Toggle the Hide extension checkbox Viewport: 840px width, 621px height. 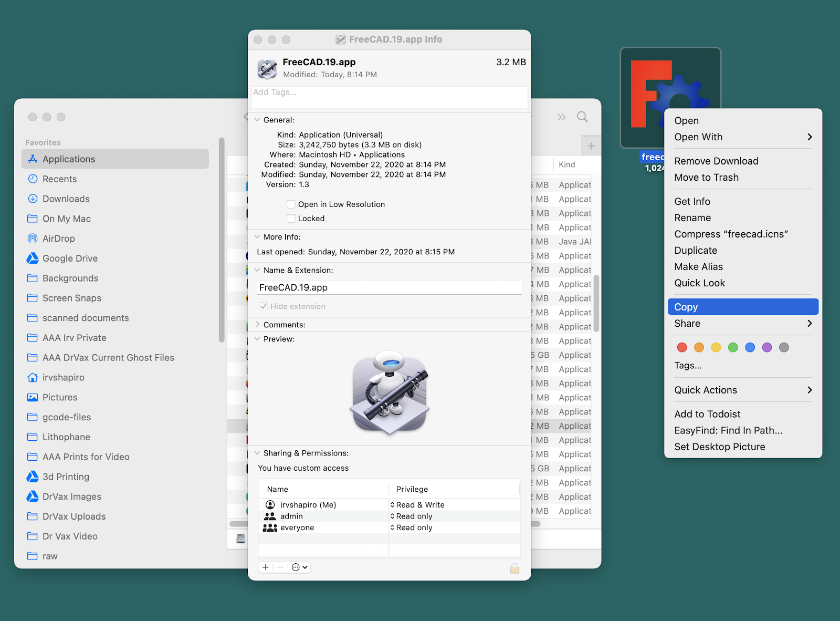coord(264,306)
